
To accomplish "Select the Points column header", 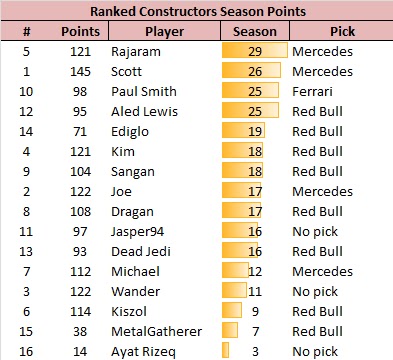I will [80, 31].
